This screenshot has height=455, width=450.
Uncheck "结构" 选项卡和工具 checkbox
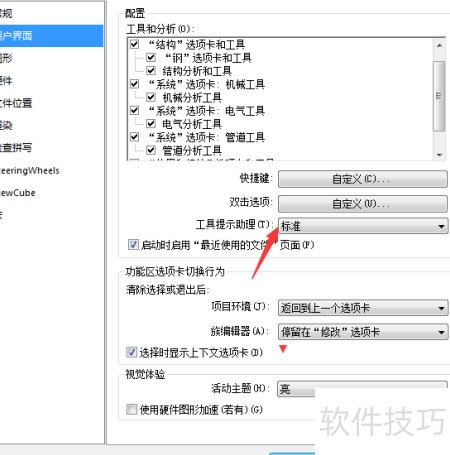pyautogui.click(x=134, y=44)
